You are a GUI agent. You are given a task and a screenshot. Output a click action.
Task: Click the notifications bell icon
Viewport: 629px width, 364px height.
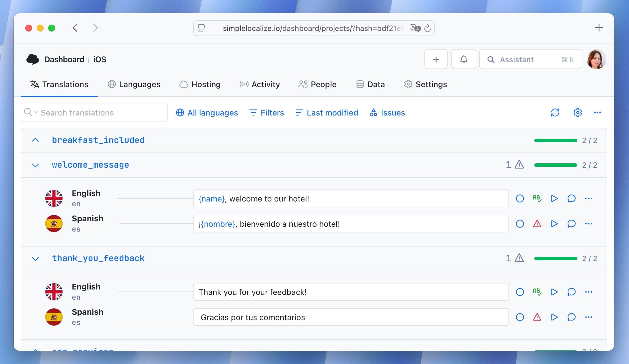463,59
